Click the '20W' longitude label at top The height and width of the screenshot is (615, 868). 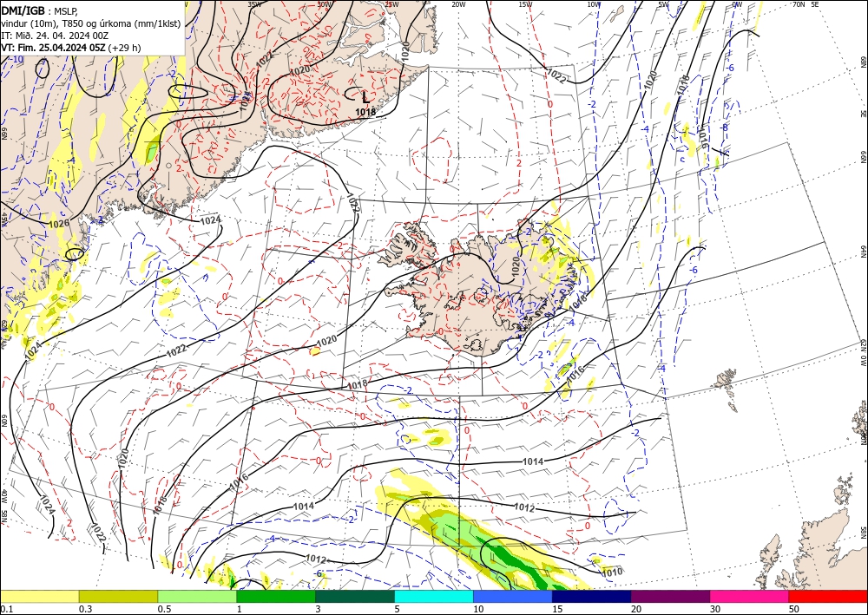point(458,4)
